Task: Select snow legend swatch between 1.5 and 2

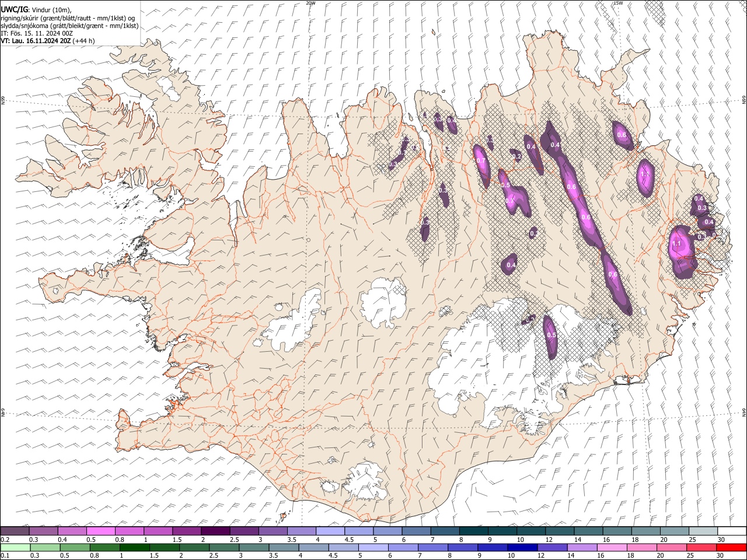Action: coord(186,531)
